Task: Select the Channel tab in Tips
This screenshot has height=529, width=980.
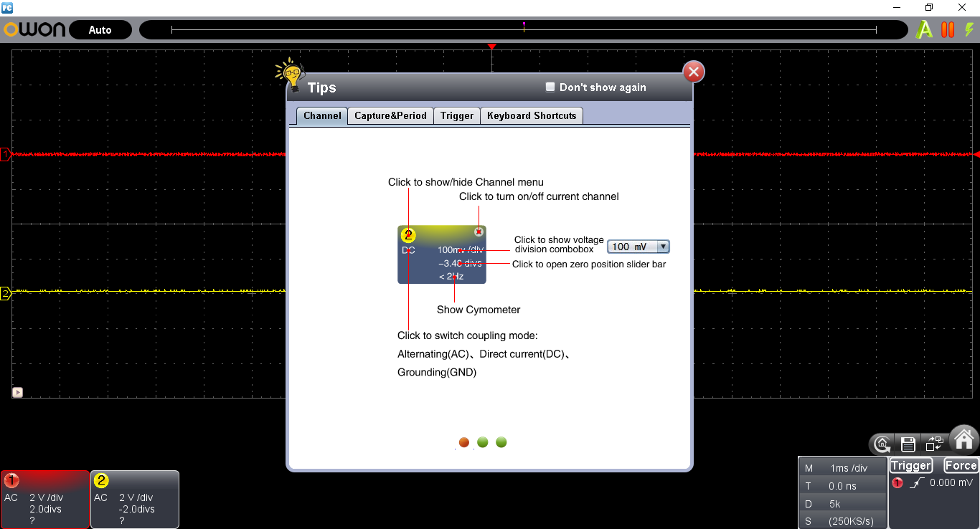Action: [322, 115]
